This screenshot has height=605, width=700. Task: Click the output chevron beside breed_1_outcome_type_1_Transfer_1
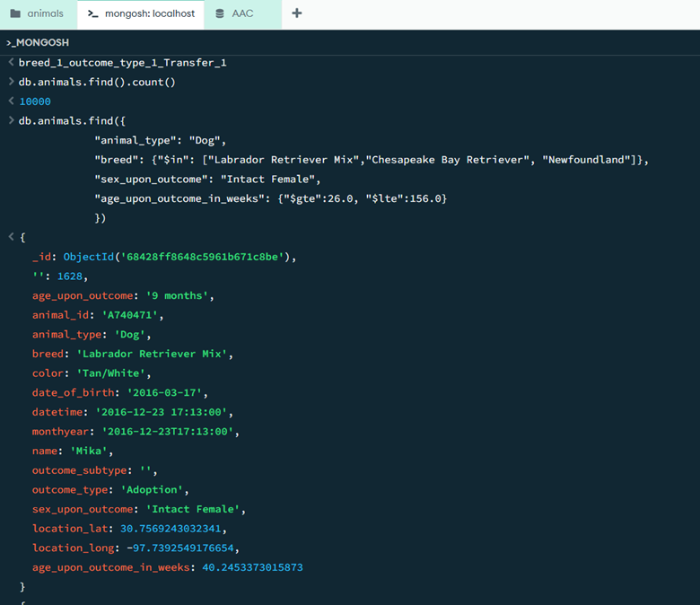pos(11,62)
